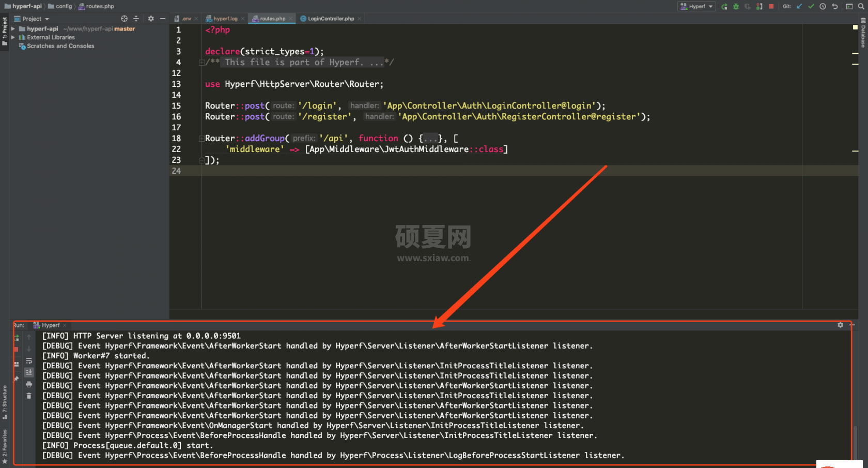Viewport: 868px width, 468px height.
Task: Click the Restore Layout icon in Run panel
Action: point(17,364)
